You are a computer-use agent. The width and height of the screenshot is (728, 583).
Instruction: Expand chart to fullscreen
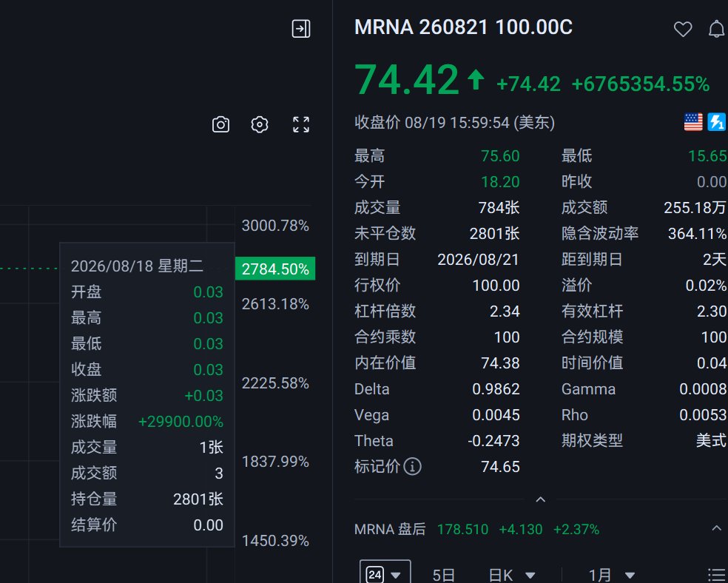point(301,124)
